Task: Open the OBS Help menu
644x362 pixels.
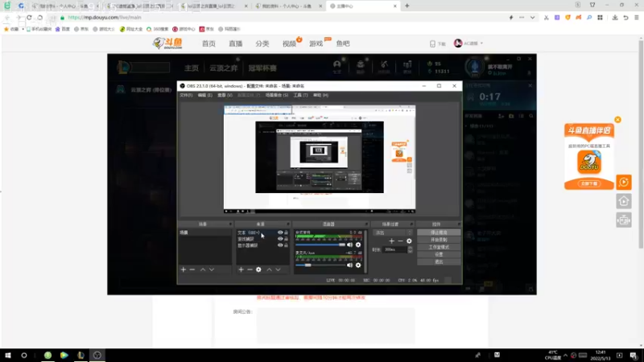Action: click(x=320, y=95)
